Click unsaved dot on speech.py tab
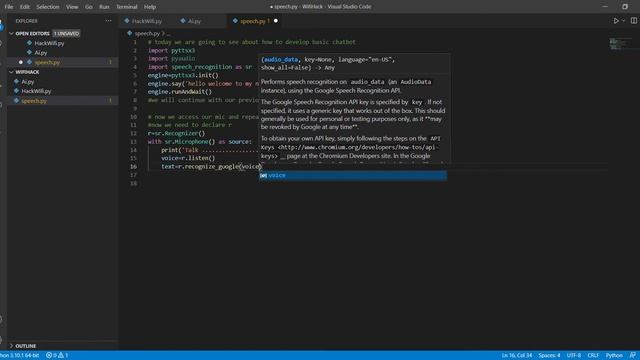Screen dimensions: 640x360 (x=276, y=20)
